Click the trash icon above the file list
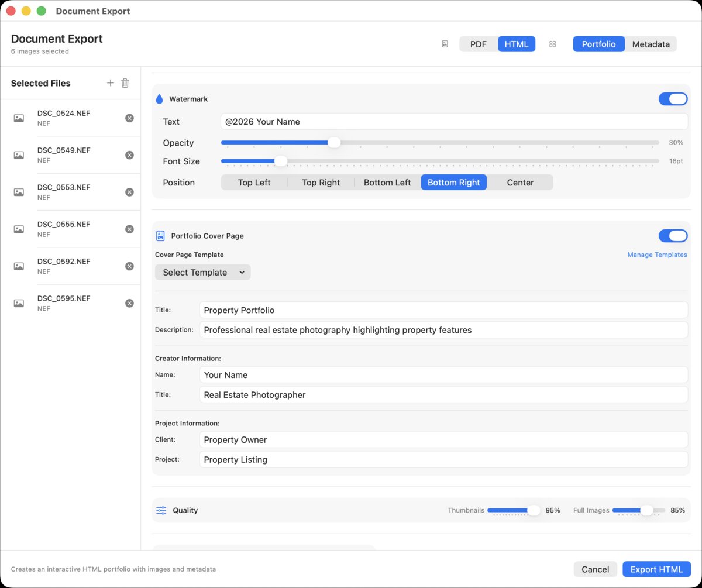 (125, 82)
